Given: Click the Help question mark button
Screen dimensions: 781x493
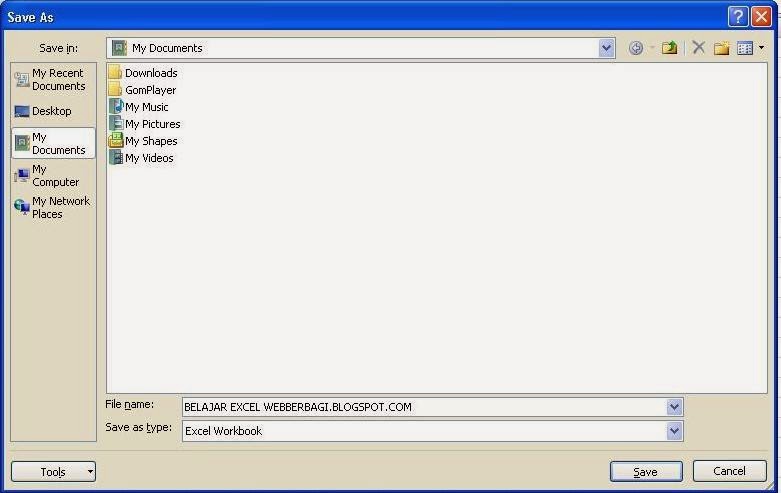Looking at the screenshot, I should coord(738,16).
